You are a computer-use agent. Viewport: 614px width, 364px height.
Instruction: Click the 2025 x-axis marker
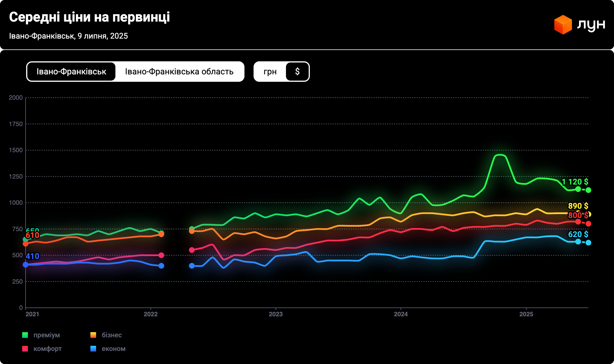(526, 314)
